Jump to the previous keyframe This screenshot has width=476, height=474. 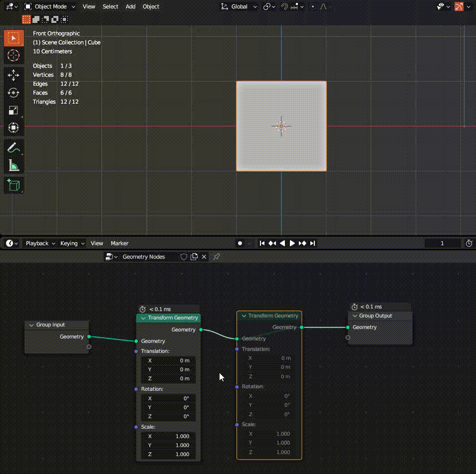click(x=272, y=243)
